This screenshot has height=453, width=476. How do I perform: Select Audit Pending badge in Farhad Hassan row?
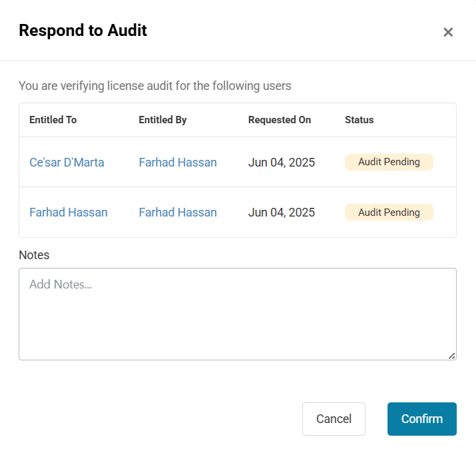pyautogui.click(x=389, y=212)
